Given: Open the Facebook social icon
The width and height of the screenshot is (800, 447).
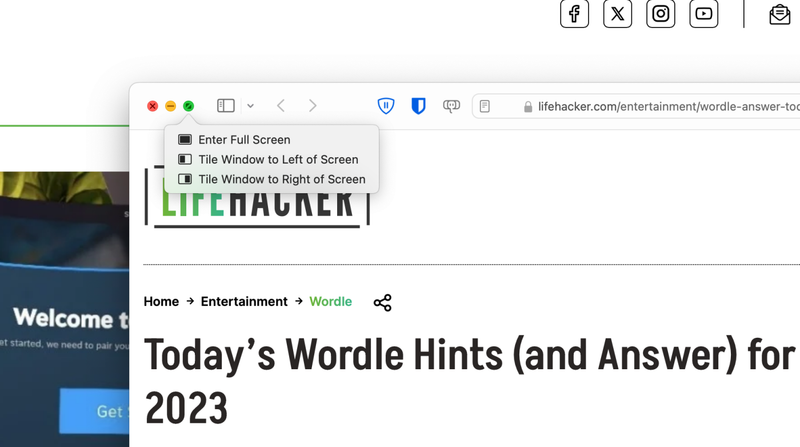Looking at the screenshot, I should click(x=574, y=13).
